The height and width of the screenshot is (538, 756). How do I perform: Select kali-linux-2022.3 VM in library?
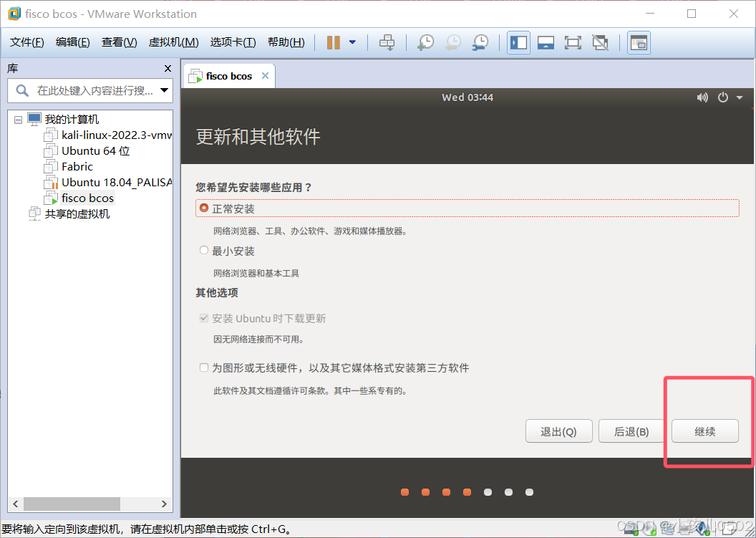pyautogui.click(x=108, y=135)
